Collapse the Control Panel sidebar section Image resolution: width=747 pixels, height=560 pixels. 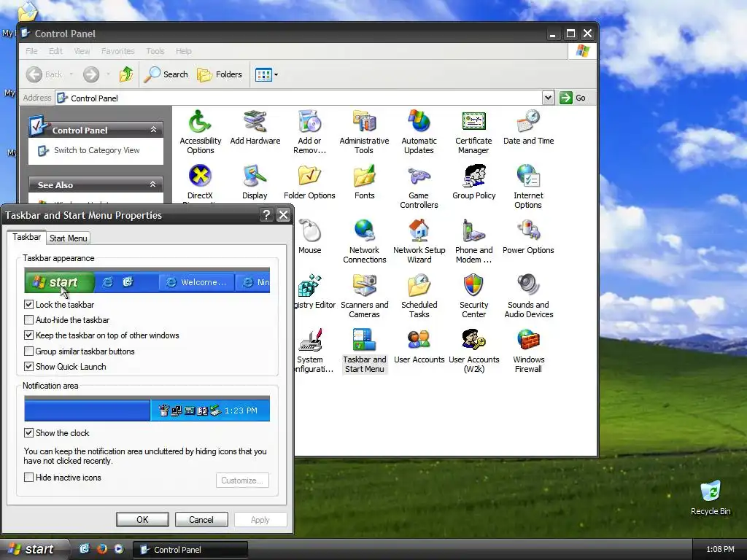click(153, 130)
